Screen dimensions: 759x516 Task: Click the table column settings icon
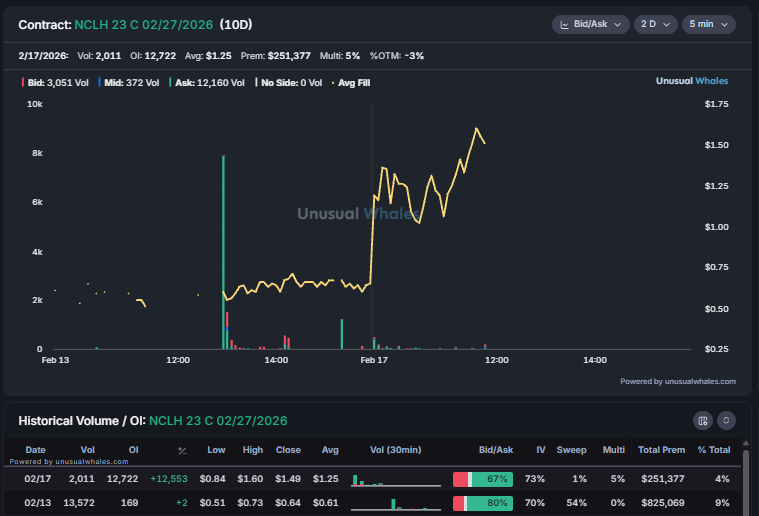(x=703, y=421)
